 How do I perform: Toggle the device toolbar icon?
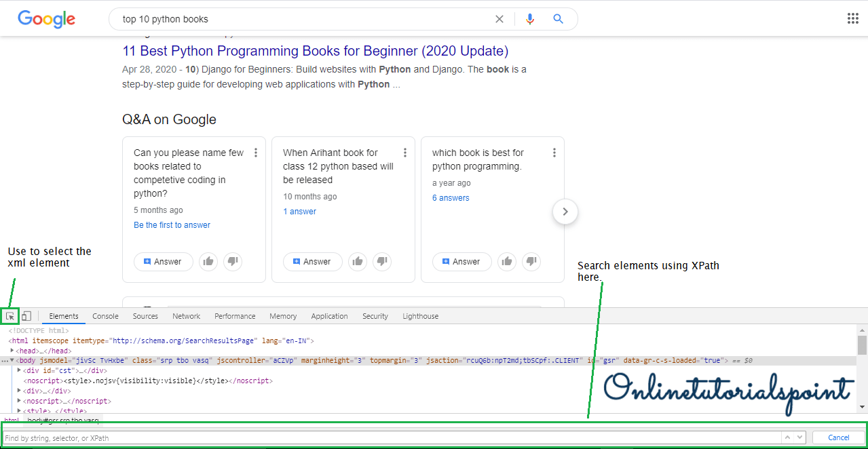[26, 316]
